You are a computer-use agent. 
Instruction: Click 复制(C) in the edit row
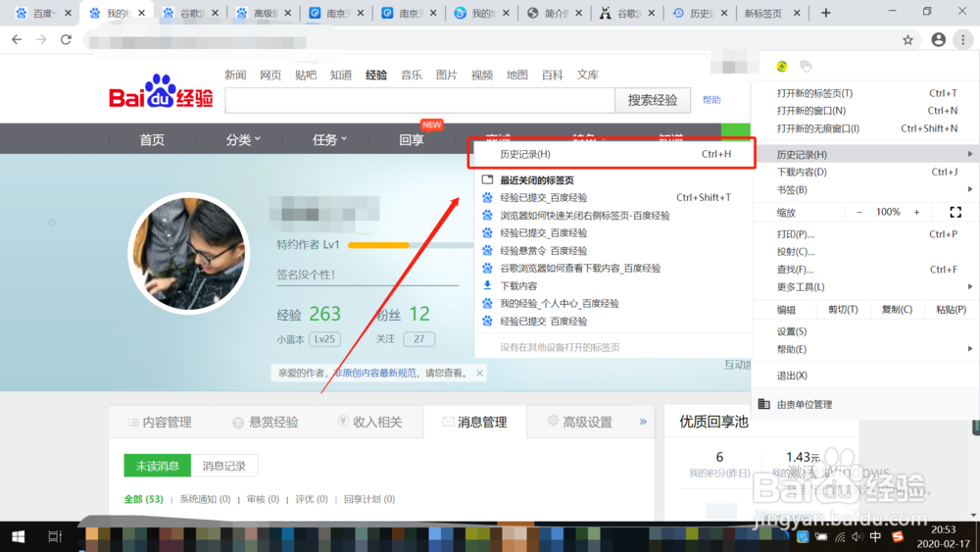(897, 310)
